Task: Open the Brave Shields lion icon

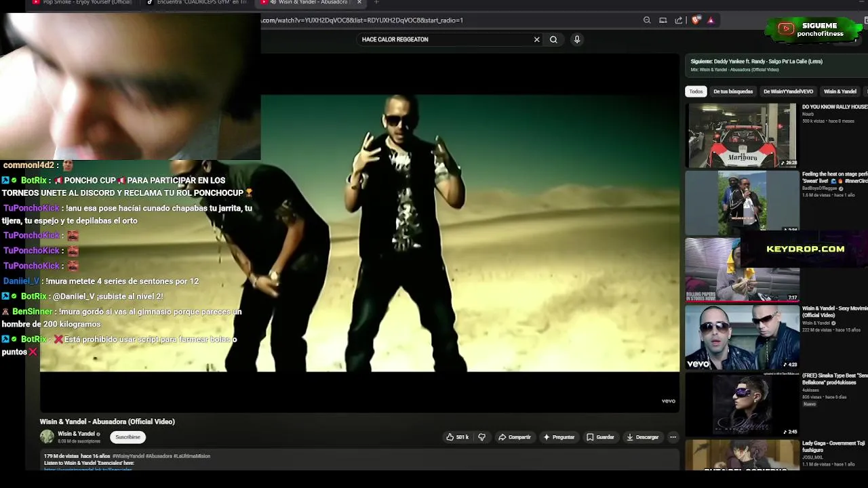Action: [x=696, y=20]
